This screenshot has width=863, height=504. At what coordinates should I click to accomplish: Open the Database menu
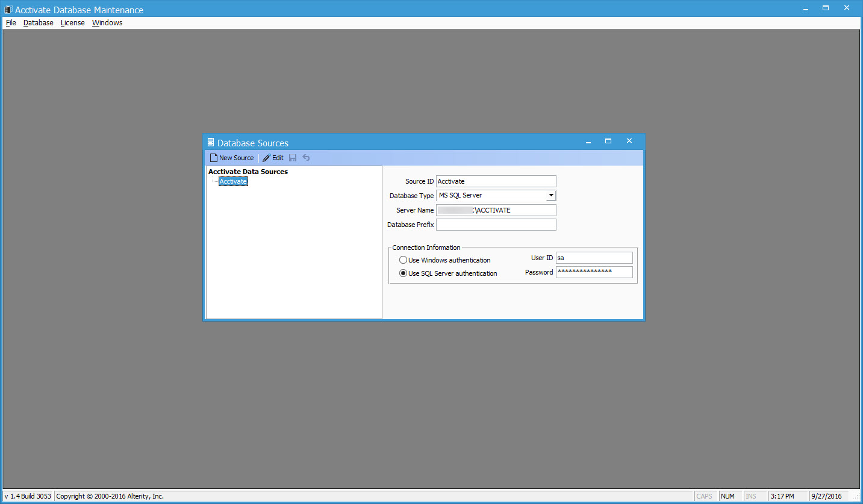pyautogui.click(x=39, y=23)
